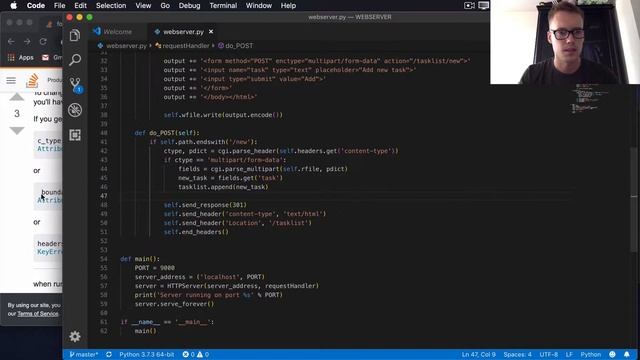640x360 pixels.
Task: Select the Python 3.7.3 64-bit interpreter in status bar
Action: pyautogui.click(x=147, y=354)
